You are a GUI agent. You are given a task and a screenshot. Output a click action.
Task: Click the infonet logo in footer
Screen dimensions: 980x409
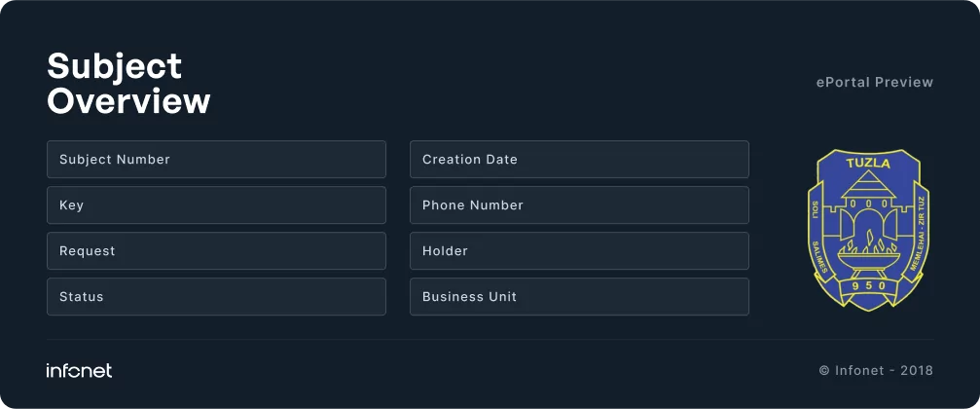pos(79,371)
